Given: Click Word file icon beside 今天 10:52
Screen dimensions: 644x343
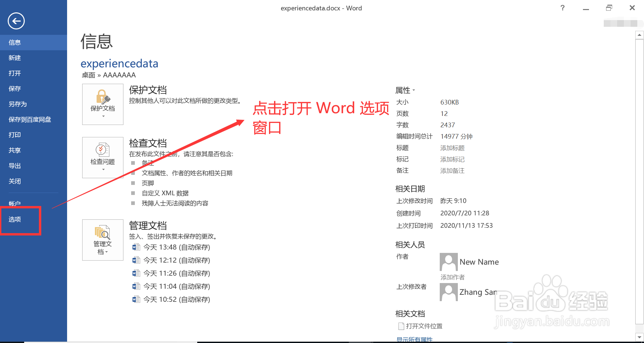Looking at the screenshot, I should 136,299.
